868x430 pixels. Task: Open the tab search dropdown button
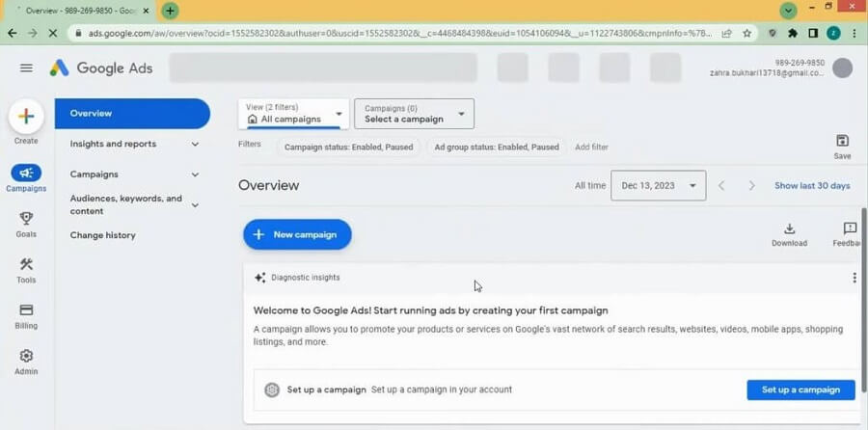(788, 11)
